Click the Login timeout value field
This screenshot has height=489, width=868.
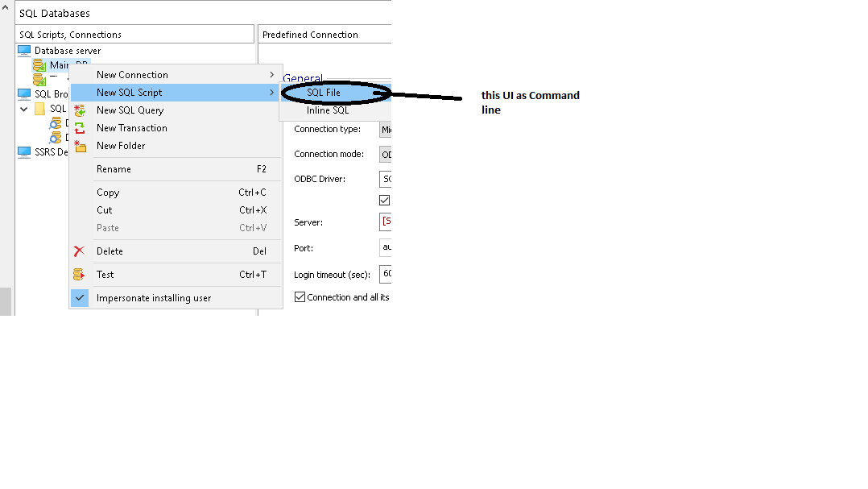coord(386,275)
